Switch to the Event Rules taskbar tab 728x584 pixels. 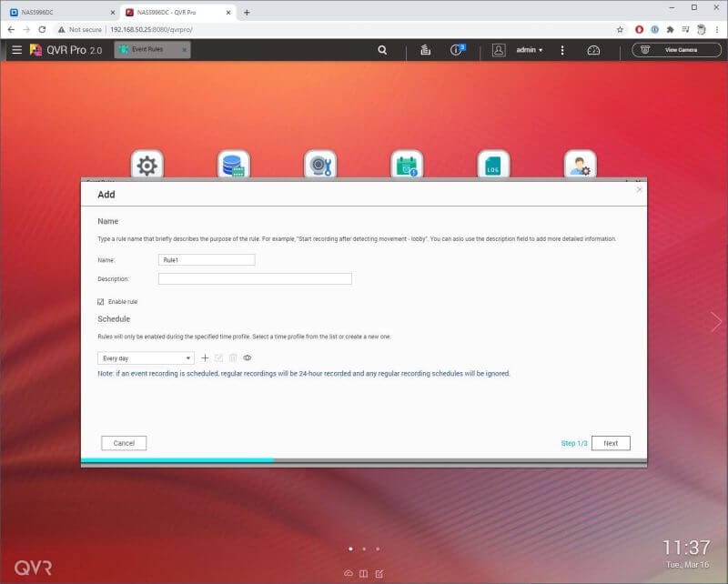(x=152, y=50)
